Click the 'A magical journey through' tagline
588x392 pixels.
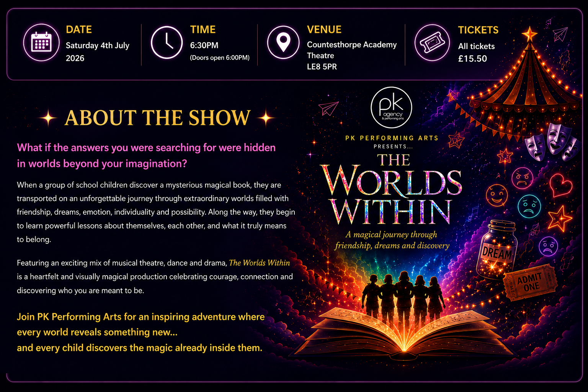coord(391,234)
